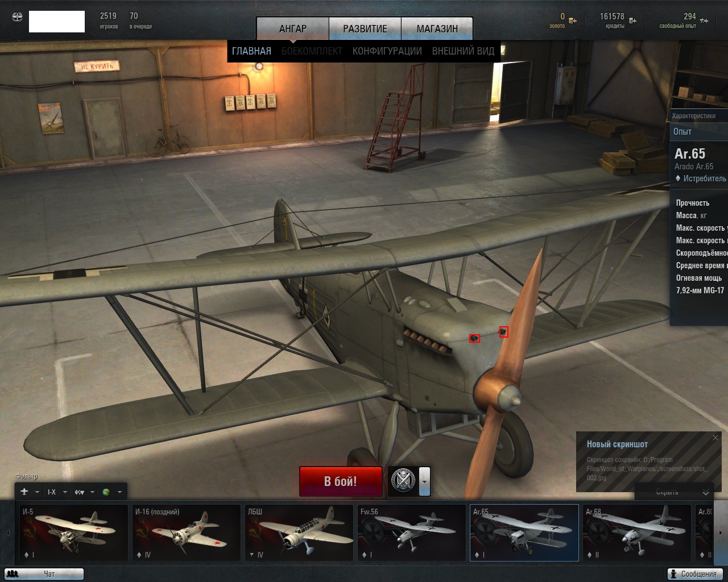Click the Истребитель class label
728x582 pixels.
[x=705, y=178]
